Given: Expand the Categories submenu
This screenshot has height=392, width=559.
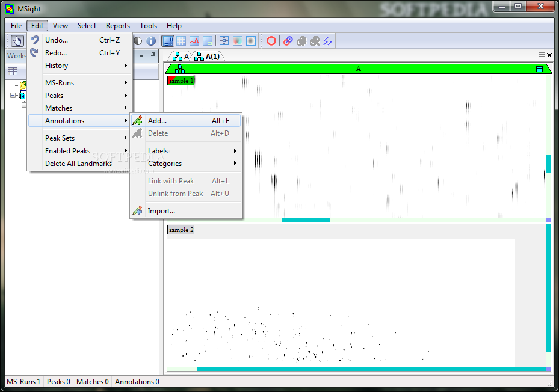Looking at the screenshot, I should click(186, 163).
